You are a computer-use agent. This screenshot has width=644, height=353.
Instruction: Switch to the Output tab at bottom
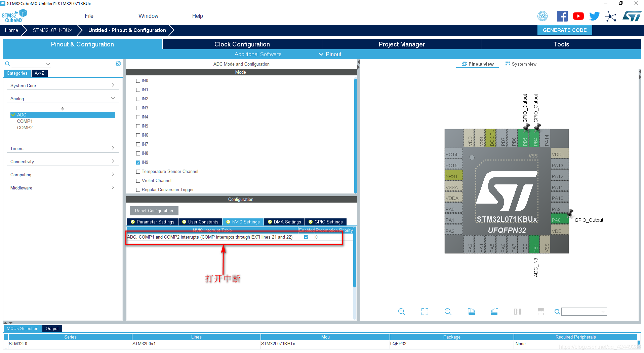52,328
